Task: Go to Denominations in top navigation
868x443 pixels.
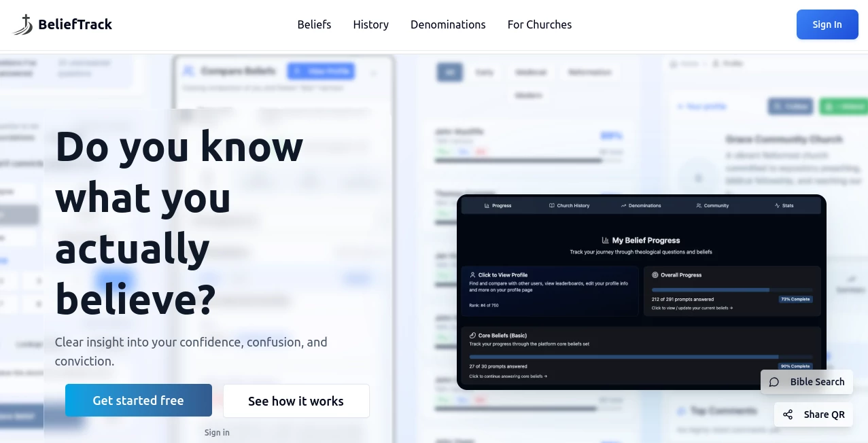Action: (448, 24)
